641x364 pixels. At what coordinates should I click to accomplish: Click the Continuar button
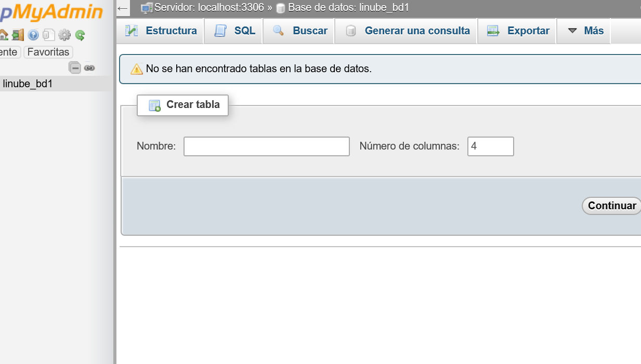pyautogui.click(x=611, y=206)
